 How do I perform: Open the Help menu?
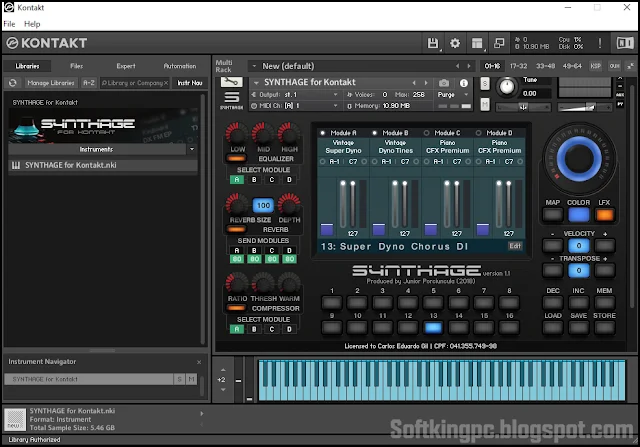(x=32, y=24)
